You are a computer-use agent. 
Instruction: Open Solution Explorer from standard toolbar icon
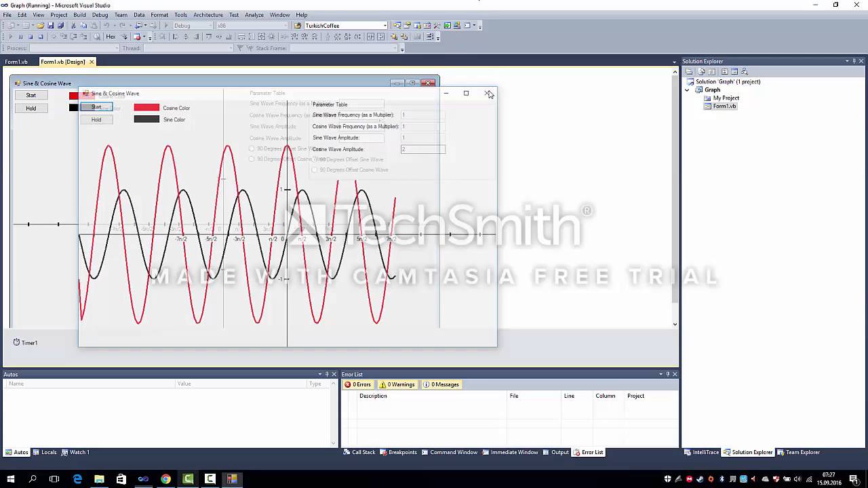point(397,26)
